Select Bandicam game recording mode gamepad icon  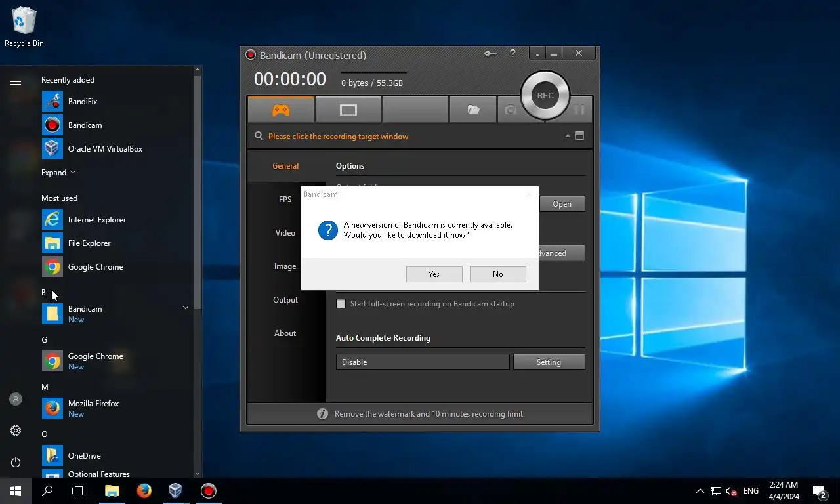tap(281, 110)
